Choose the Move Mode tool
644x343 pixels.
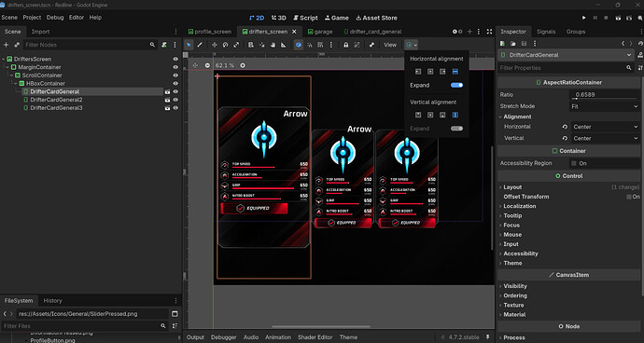coord(215,45)
